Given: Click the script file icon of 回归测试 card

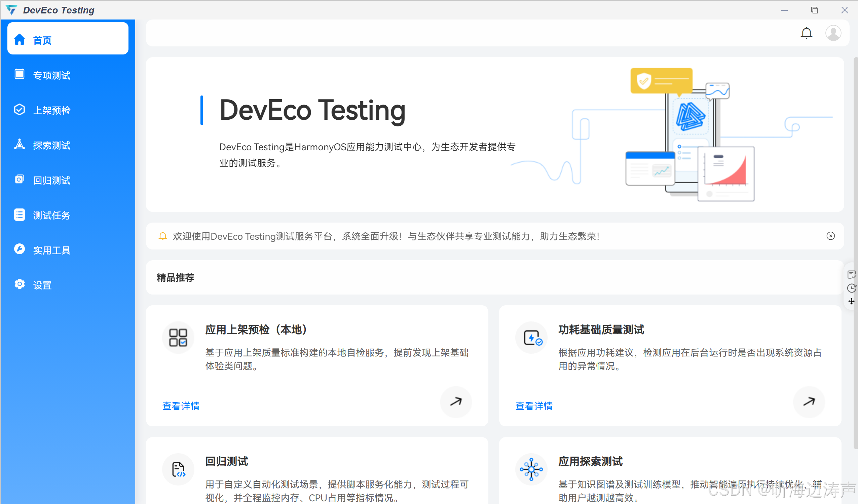Looking at the screenshot, I should [x=178, y=469].
